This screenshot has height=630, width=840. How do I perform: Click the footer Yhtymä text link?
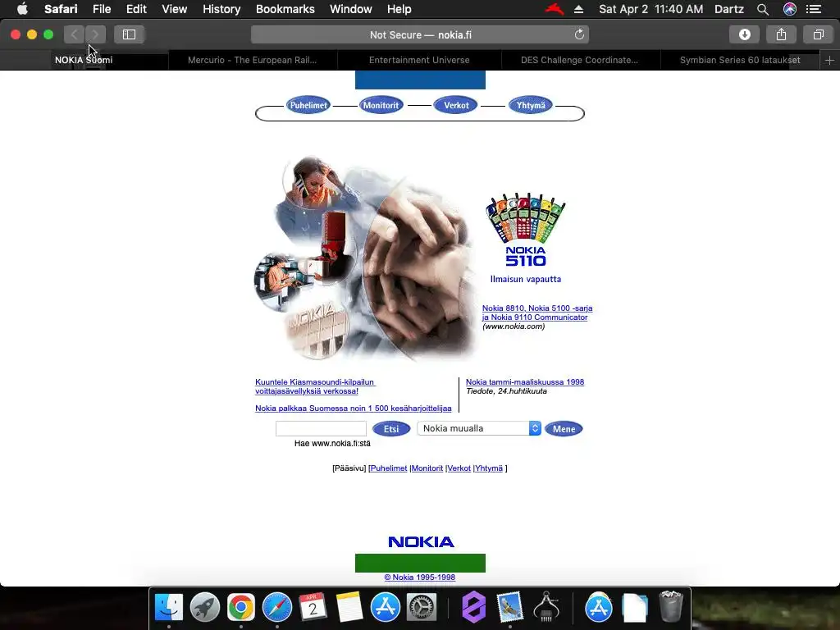489,468
